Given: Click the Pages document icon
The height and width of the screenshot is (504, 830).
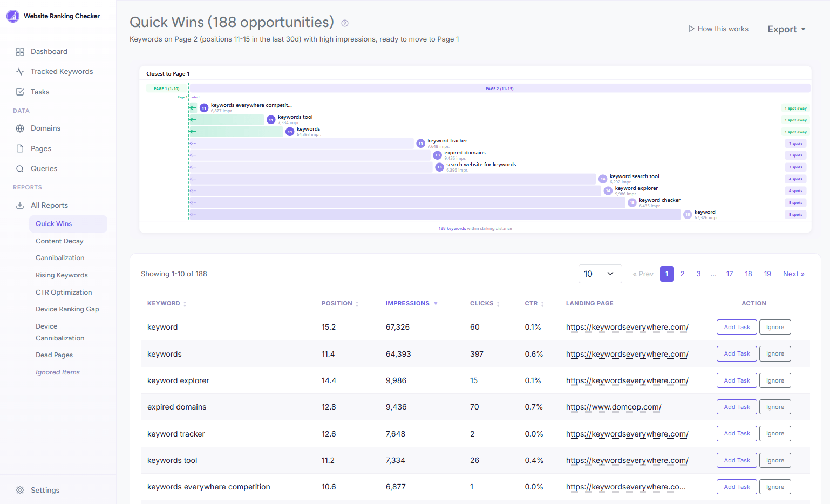Looking at the screenshot, I should (20, 148).
